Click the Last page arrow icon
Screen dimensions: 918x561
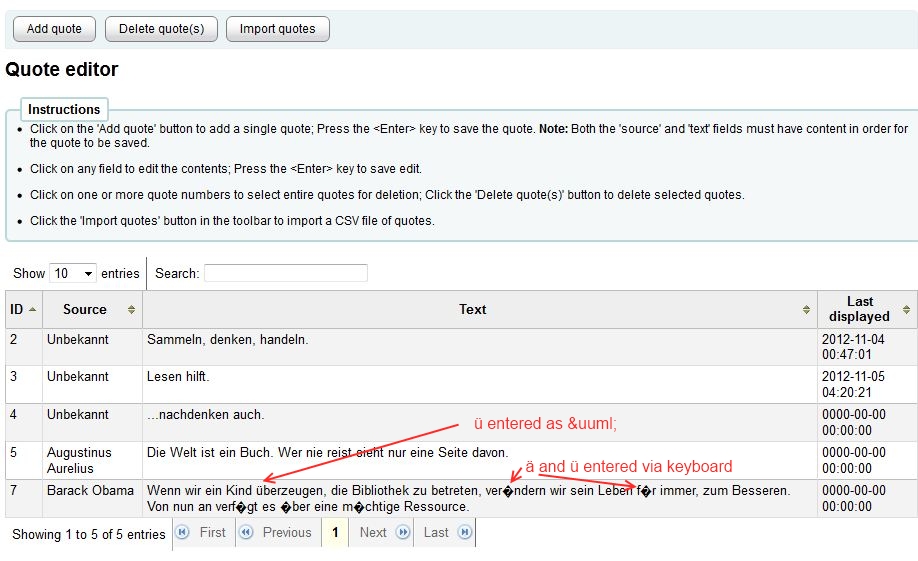(x=464, y=532)
